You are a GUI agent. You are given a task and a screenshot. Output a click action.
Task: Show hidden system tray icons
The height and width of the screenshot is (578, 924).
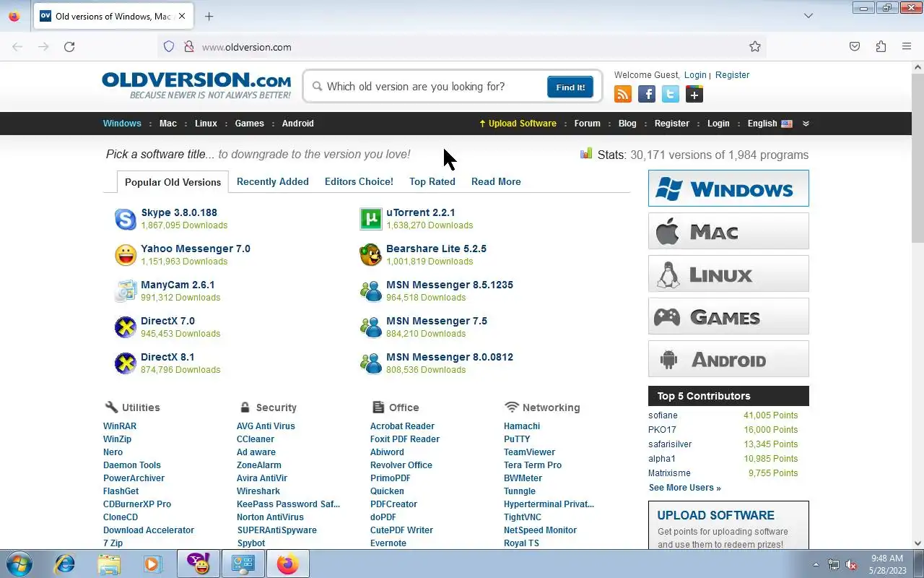click(x=816, y=564)
